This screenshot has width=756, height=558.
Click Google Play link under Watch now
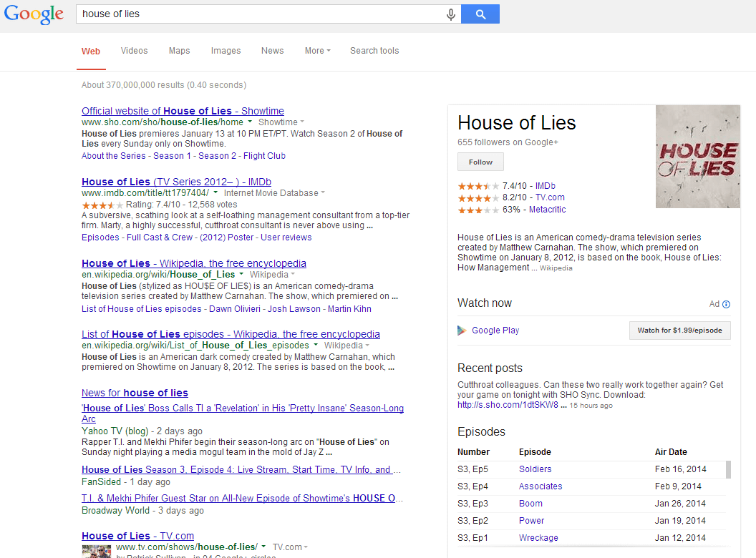[495, 330]
